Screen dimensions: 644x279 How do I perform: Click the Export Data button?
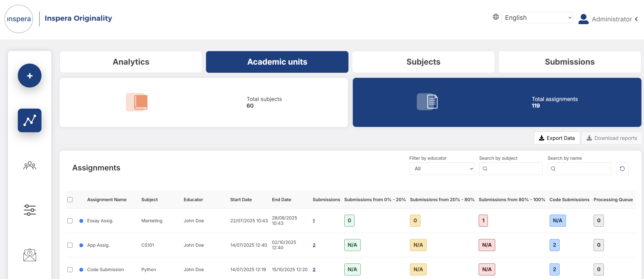pyautogui.click(x=557, y=138)
